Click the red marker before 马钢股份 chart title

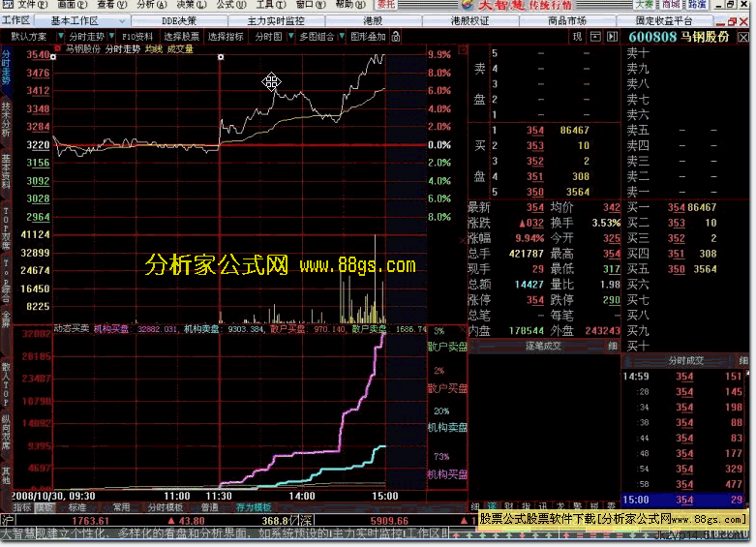pyautogui.click(x=58, y=48)
